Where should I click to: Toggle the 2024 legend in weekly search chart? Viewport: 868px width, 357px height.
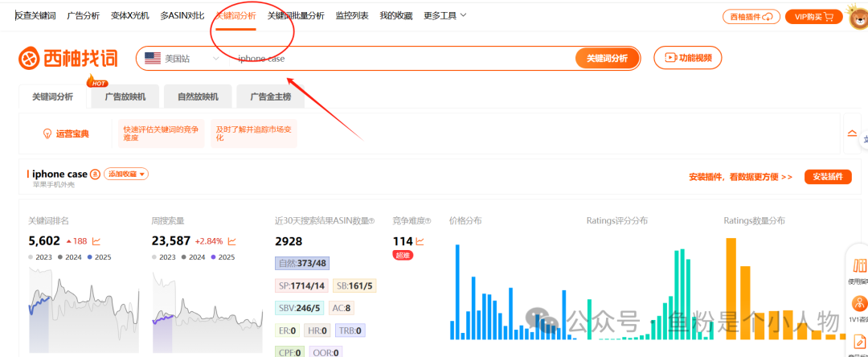coord(193,257)
